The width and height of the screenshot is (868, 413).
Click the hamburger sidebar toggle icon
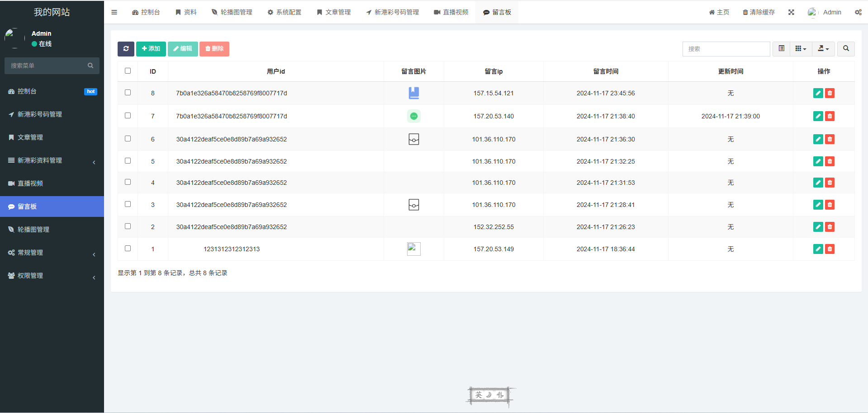pyautogui.click(x=114, y=12)
